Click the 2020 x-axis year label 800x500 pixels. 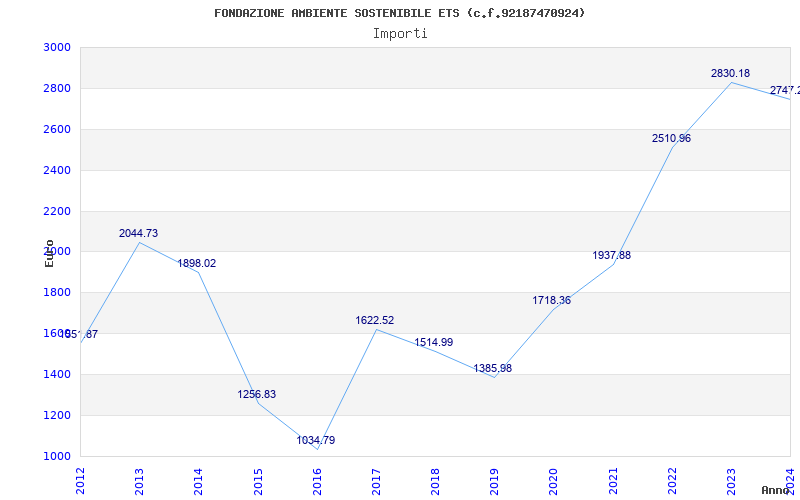pos(554,481)
